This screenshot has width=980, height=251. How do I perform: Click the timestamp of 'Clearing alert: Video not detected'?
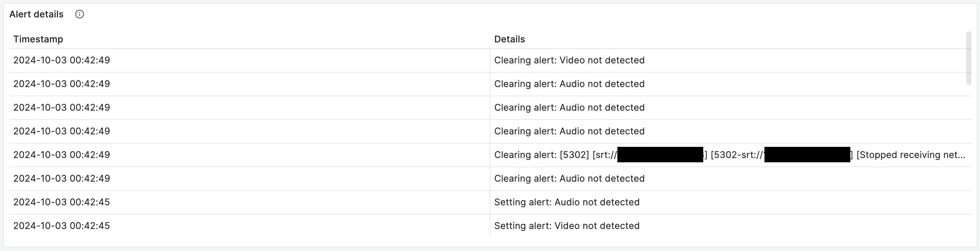point(62,60)
